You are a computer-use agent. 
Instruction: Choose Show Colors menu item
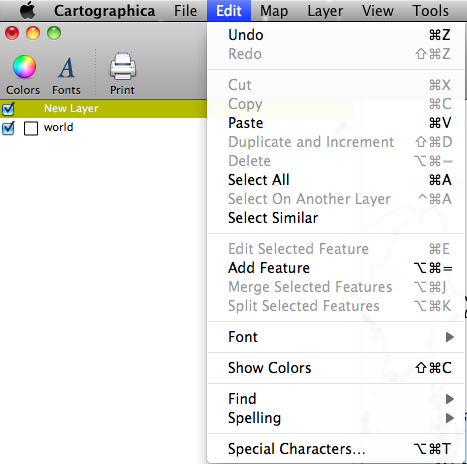click(x=335, y=368)
